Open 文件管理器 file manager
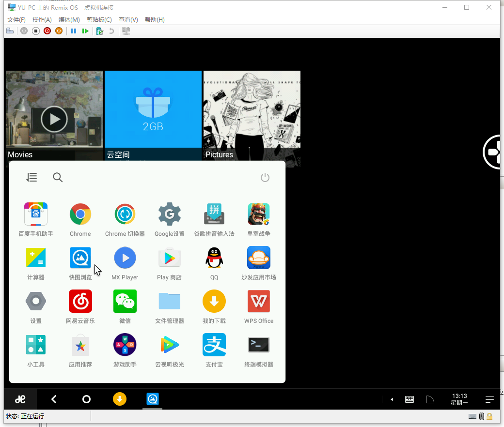Viewport: 504px width, 427px height. (x=169, y=302)
